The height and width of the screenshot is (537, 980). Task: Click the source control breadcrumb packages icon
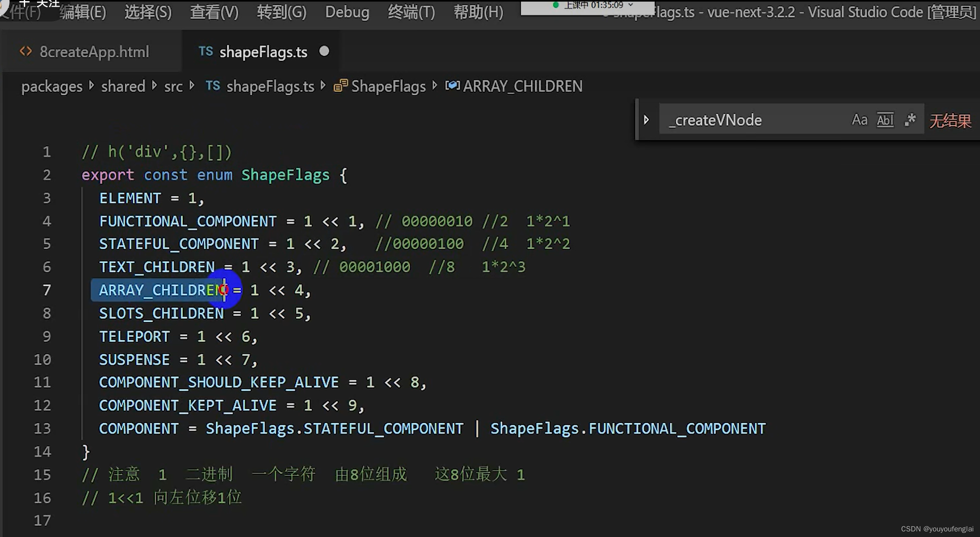tap(52, 86)
